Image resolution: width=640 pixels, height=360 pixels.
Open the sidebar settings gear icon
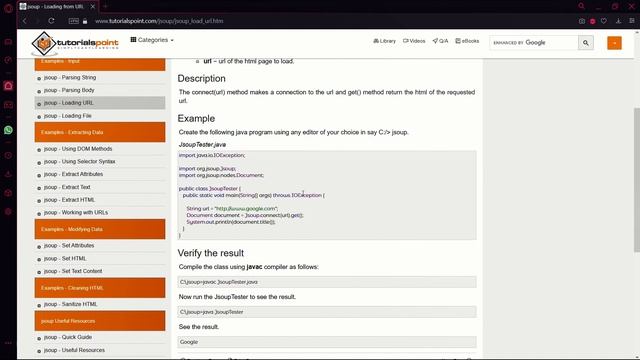pos(8,211)
